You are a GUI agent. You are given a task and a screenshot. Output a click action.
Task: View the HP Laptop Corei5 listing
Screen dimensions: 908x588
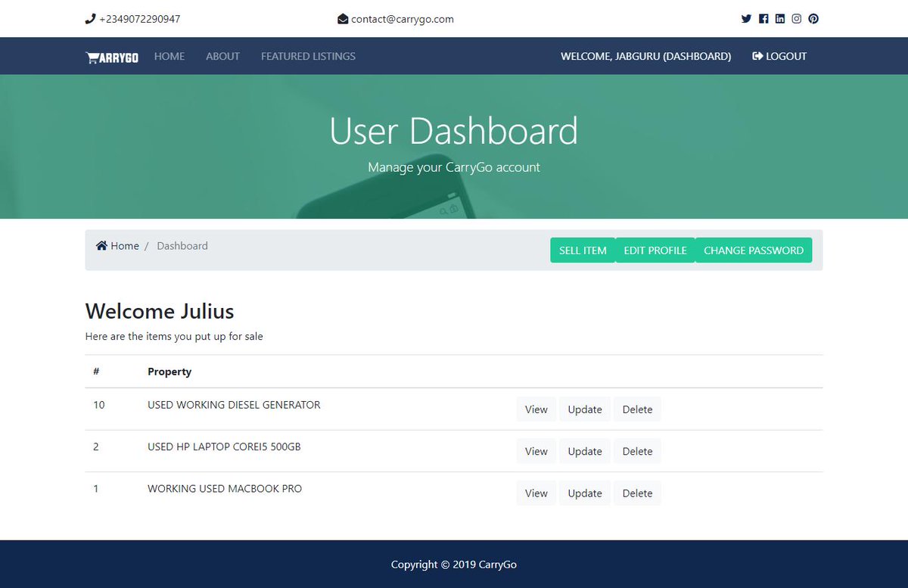click(536, 451)
